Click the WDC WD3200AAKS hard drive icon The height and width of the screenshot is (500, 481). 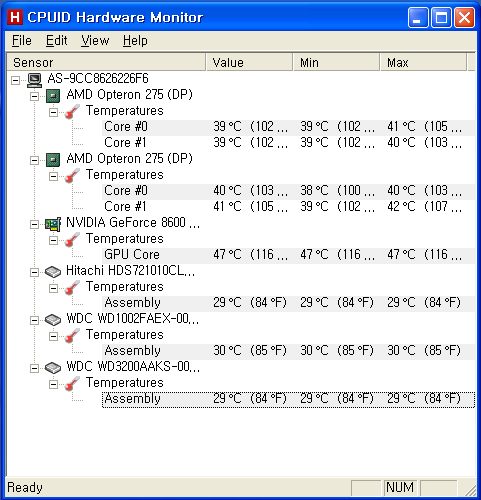53,368
